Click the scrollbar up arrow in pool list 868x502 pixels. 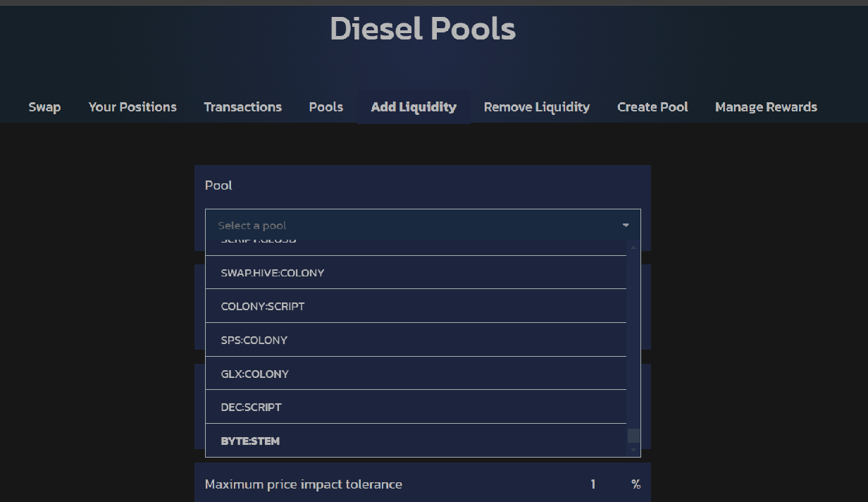[x=633, y=247]
